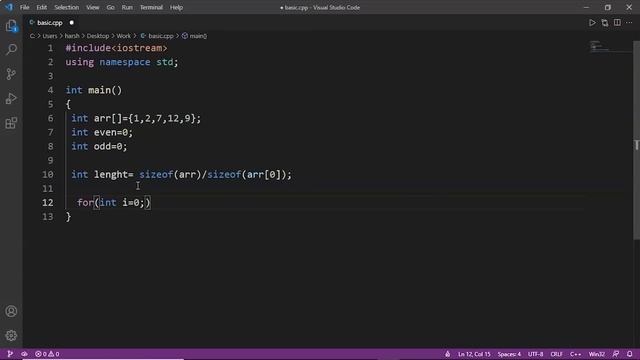The width and height of the screenshot is (640, 360).
Task: Change encoding via UTF-8 status item
Action: click(536, 354)
